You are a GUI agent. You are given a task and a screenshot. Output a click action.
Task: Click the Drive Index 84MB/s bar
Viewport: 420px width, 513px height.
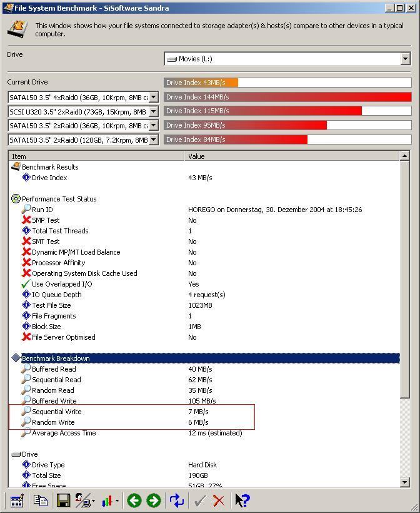tap(236, 140)
